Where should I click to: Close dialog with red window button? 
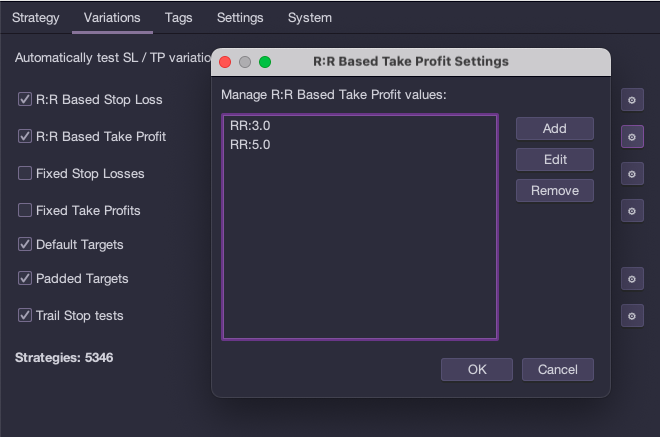(x=225, y=62)
